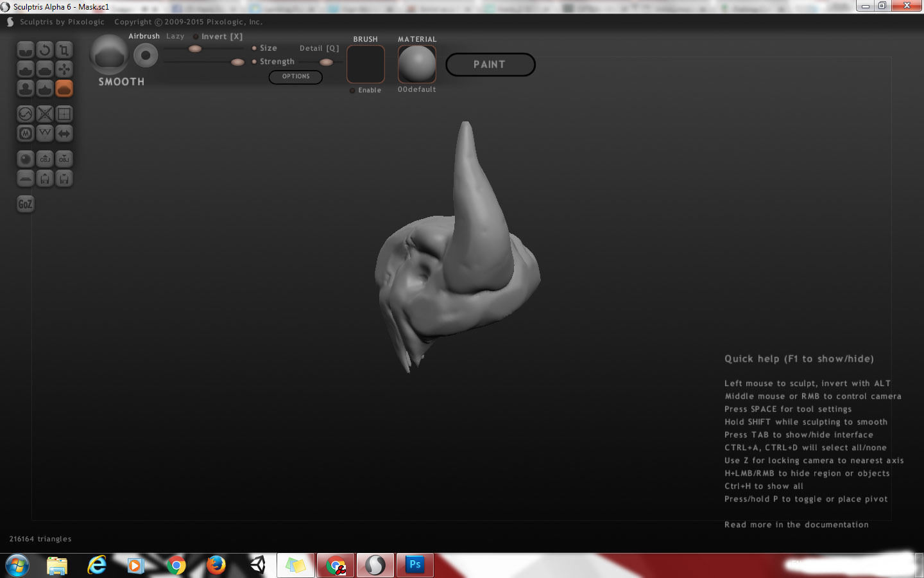The height and width of the screenshot is (578, 924).
Task: Open the Windows Start menu
Action: click(x=17, y=565)
